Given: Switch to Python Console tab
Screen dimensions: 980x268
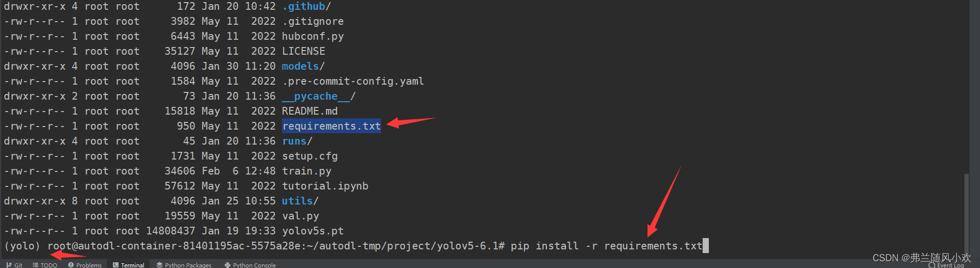Looking at the screenshot, I should [x=250, y=265].
